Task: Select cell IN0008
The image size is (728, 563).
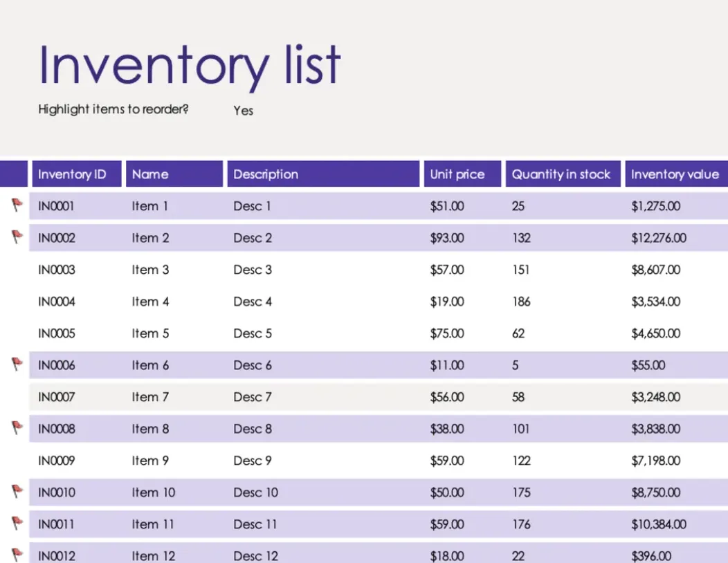Action: tap(56, 429)
